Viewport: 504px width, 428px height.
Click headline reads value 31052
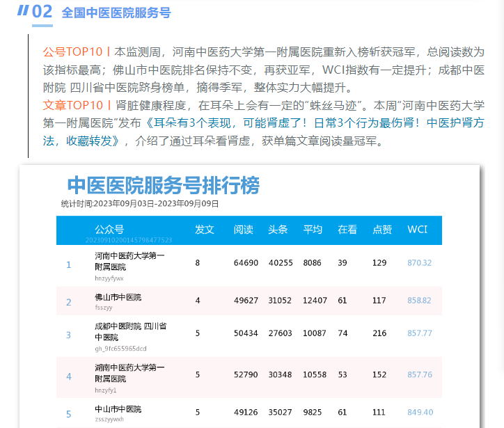tap(280, 301)
